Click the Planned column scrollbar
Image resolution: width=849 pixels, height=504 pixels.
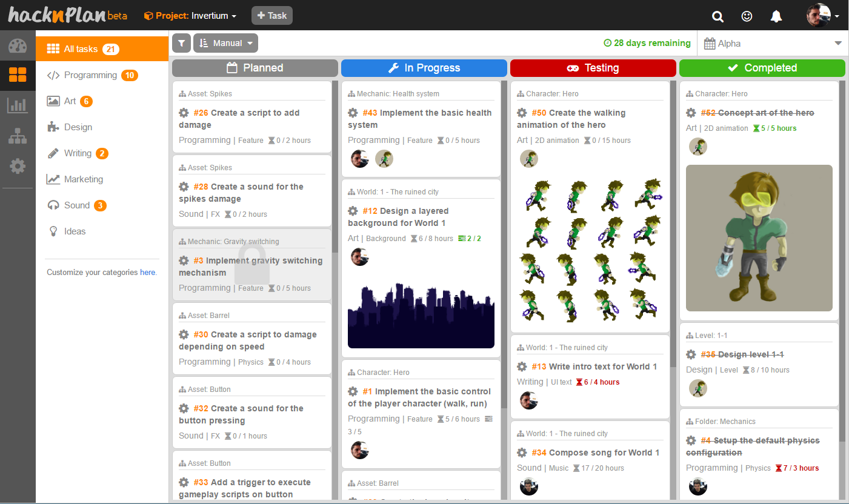(335, 167)
